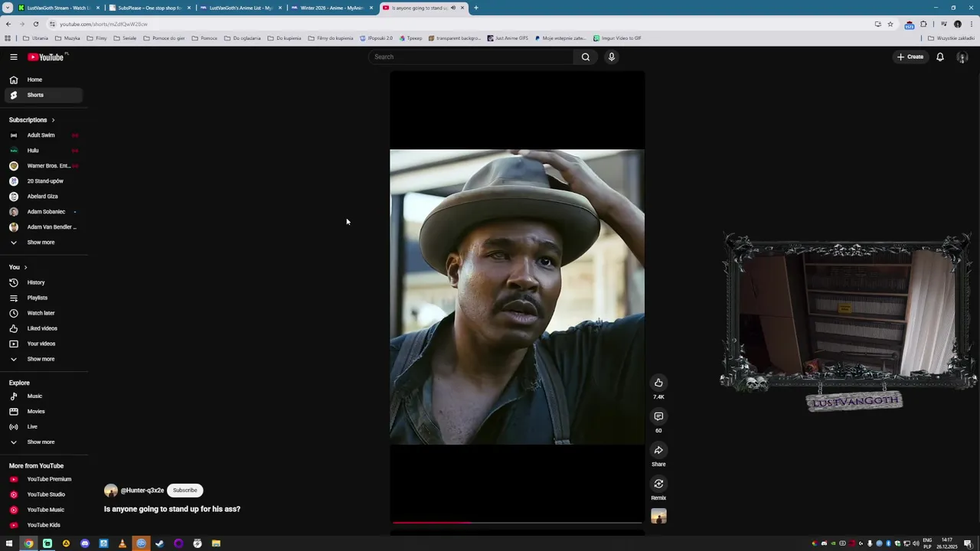
Task: Seek in the Short's red progress bar
Action: [517, 523]
